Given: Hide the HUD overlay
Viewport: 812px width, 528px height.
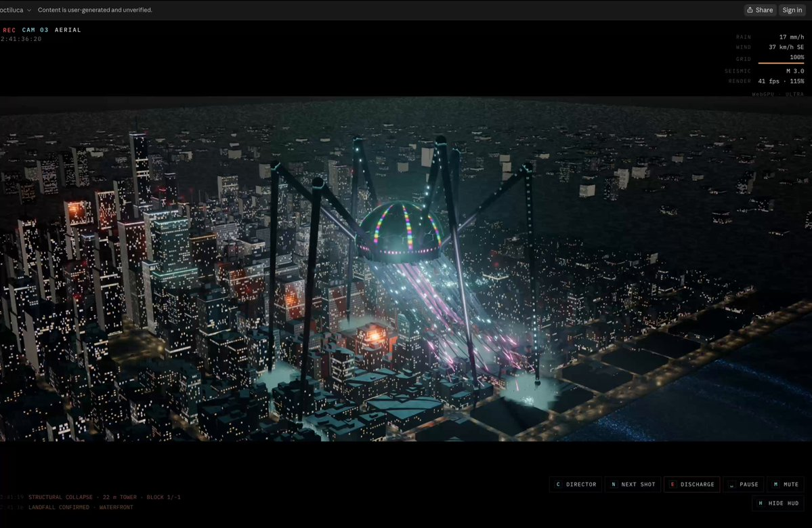Looking at the screenshot, I should pos(778,503).
